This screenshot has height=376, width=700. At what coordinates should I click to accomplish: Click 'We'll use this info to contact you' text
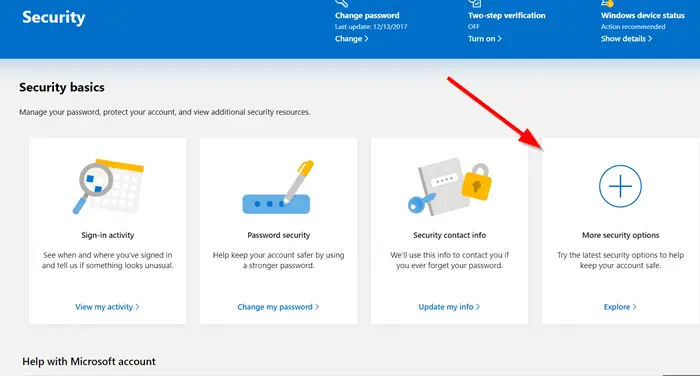point(450,260)
